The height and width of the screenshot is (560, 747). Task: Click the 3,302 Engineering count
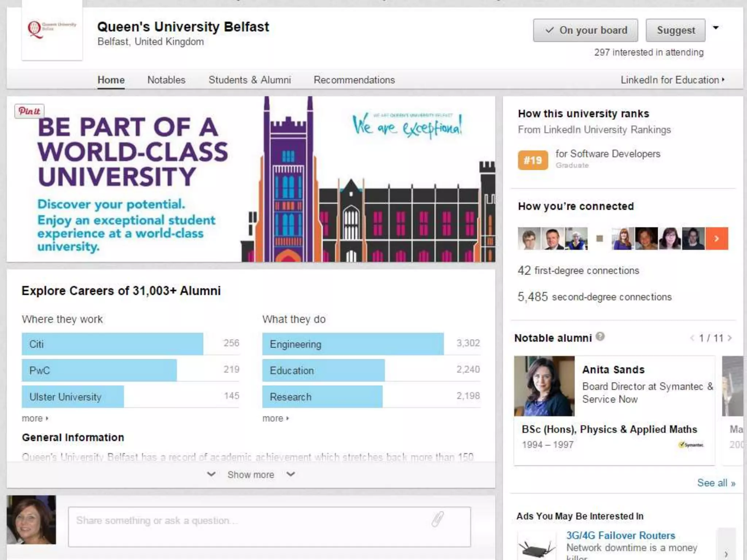(468, 343)
